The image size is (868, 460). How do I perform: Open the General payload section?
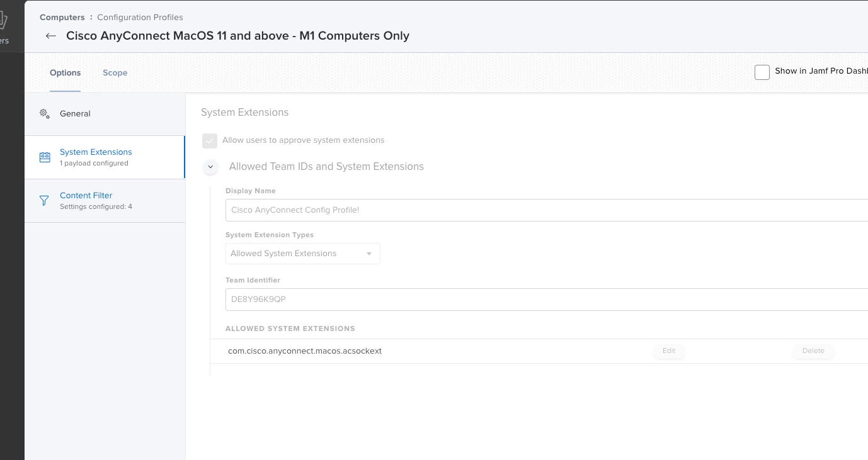[105, 114]
